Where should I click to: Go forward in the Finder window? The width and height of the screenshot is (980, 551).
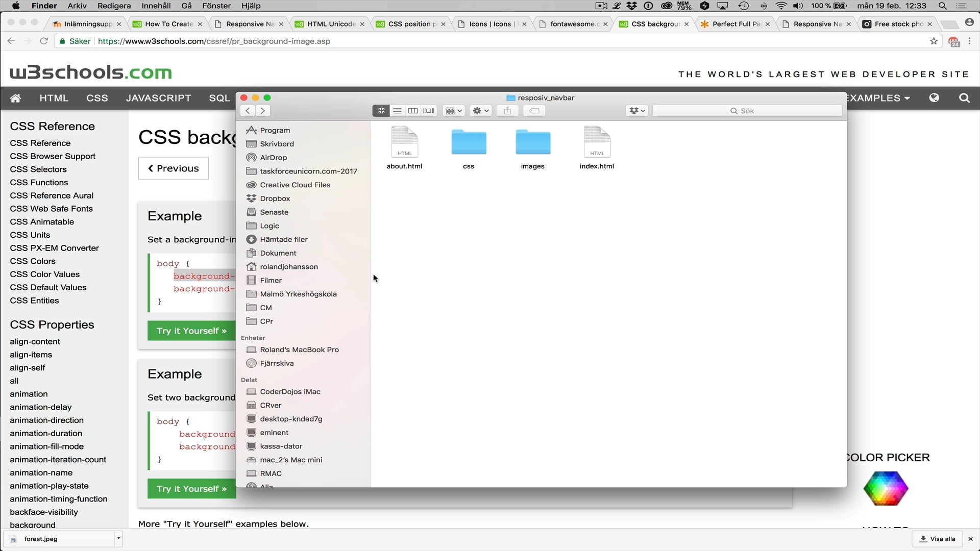point(263,111)
